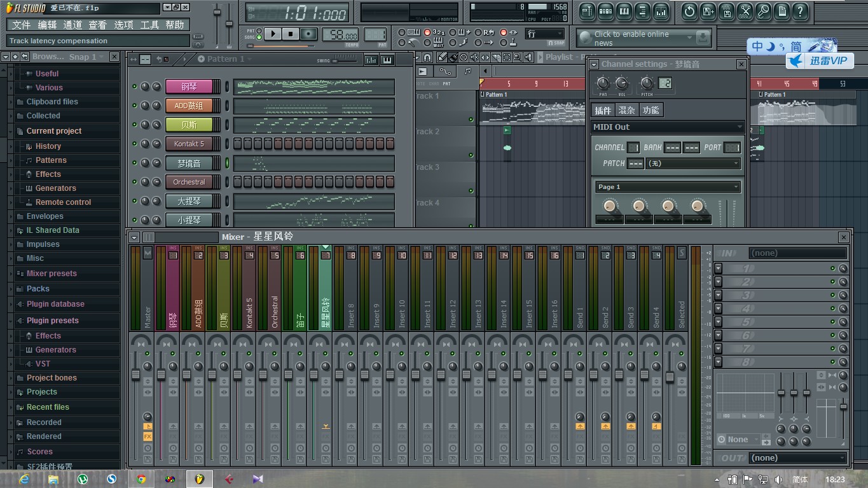Select the mute tool in playlist toolbar
Viewport: 868px width, 488px height.
(x=474, y=57)
